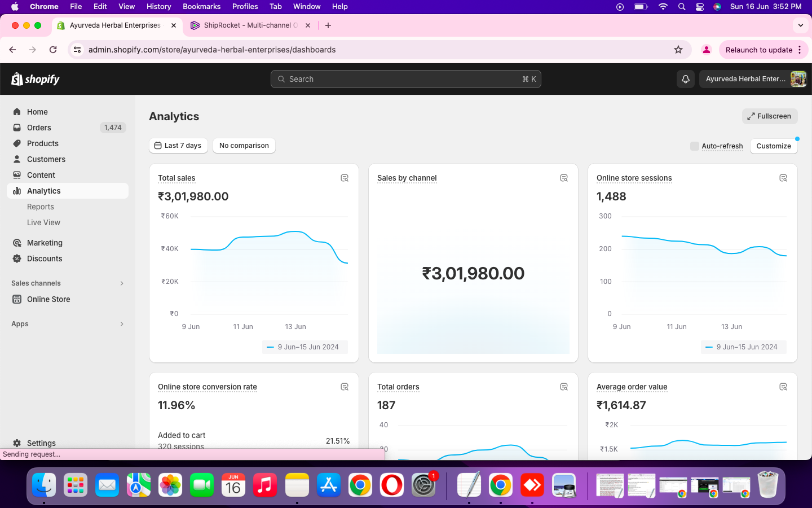Open Orders in the sidebar
The width and height of the screenshot is (812, 508).
tap(39, 128)
